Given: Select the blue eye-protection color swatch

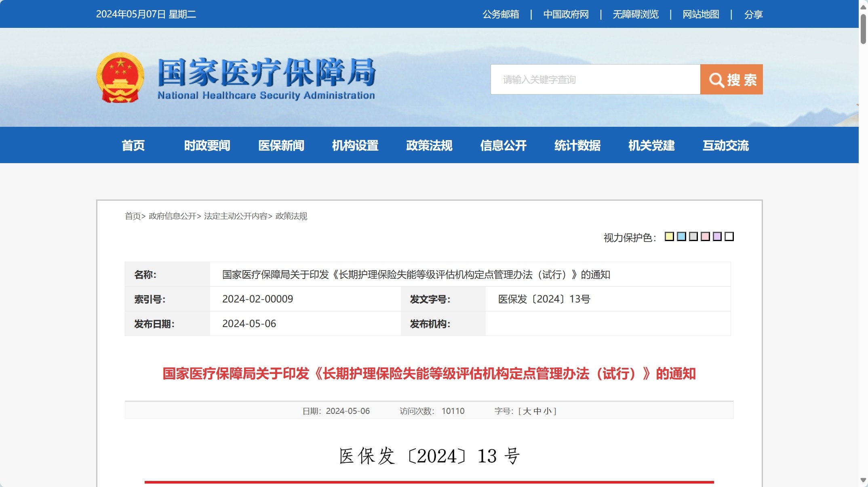Looking at the screenshot, I should point(681,237).
